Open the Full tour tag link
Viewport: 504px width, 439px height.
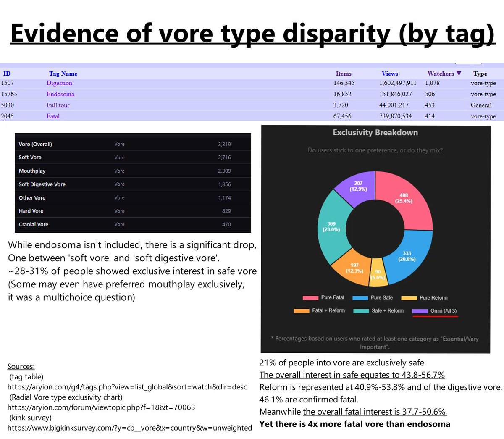(x=58, y=105)
